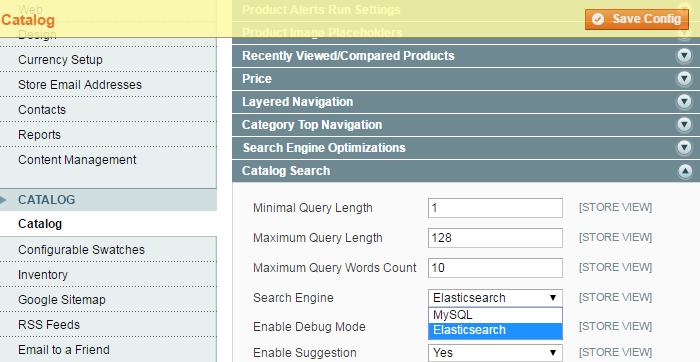Expand the Price section arrow icon
This screenshot has height=362, width=700.
tap(684, 79)
